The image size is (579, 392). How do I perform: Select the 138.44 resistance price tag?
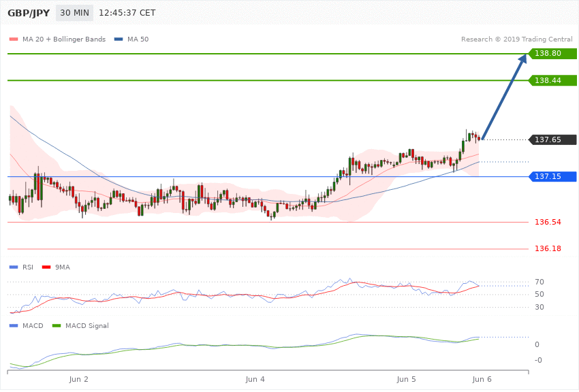(x=552, y=80)
